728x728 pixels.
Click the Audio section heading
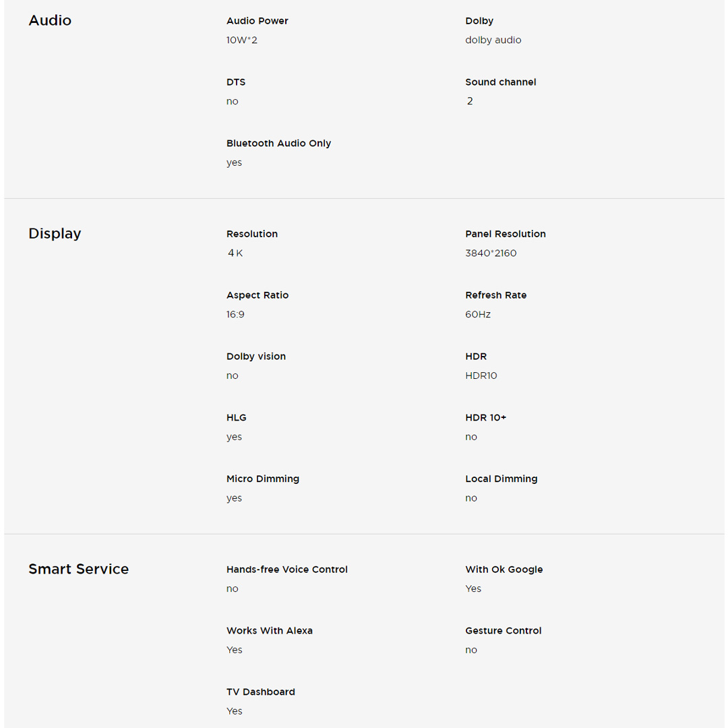point(50,20)
